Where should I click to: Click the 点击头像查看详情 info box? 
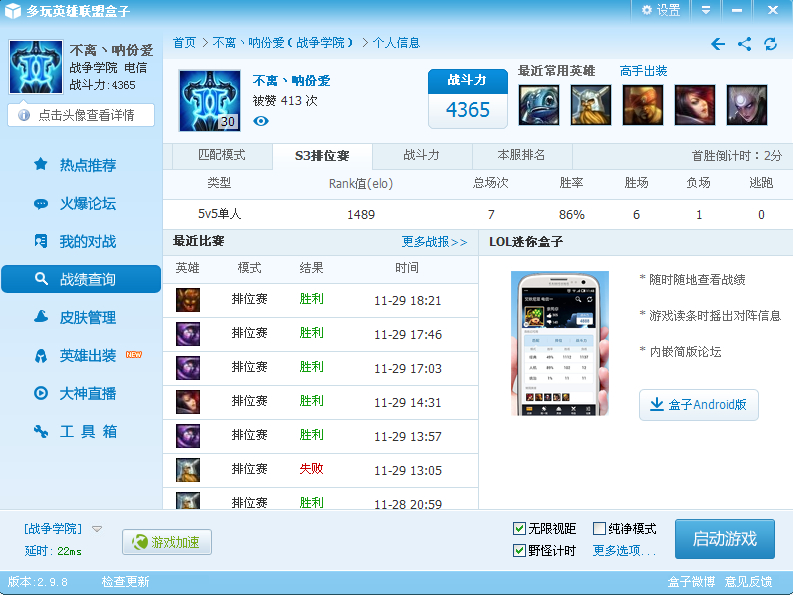pos(81,115)
